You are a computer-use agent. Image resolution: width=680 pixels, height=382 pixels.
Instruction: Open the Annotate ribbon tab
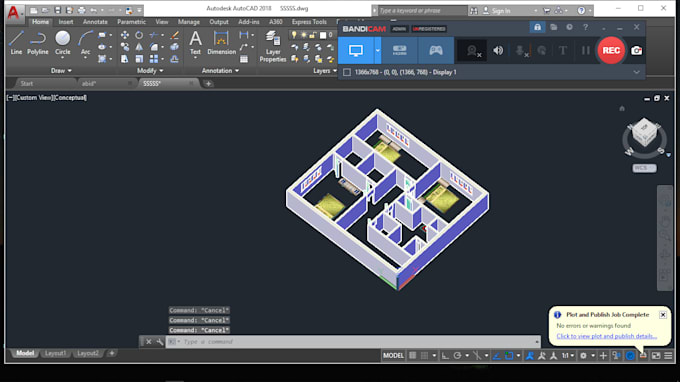[95, 22]
